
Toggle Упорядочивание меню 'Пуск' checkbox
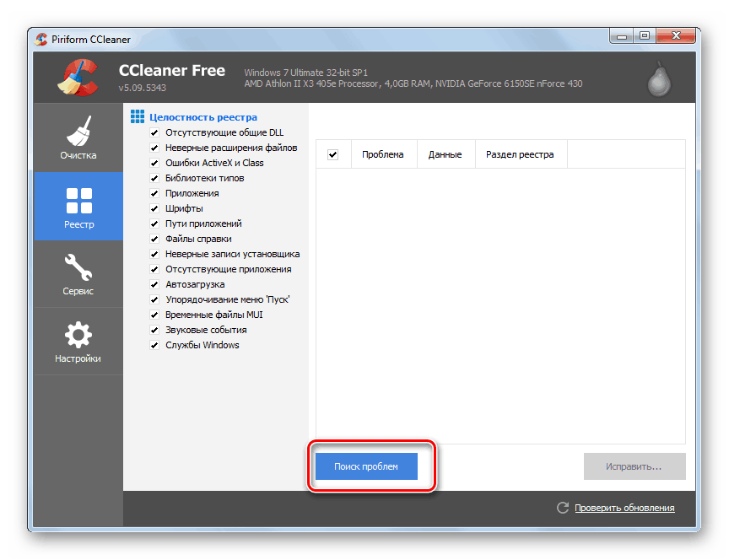(x=154, y=299)
